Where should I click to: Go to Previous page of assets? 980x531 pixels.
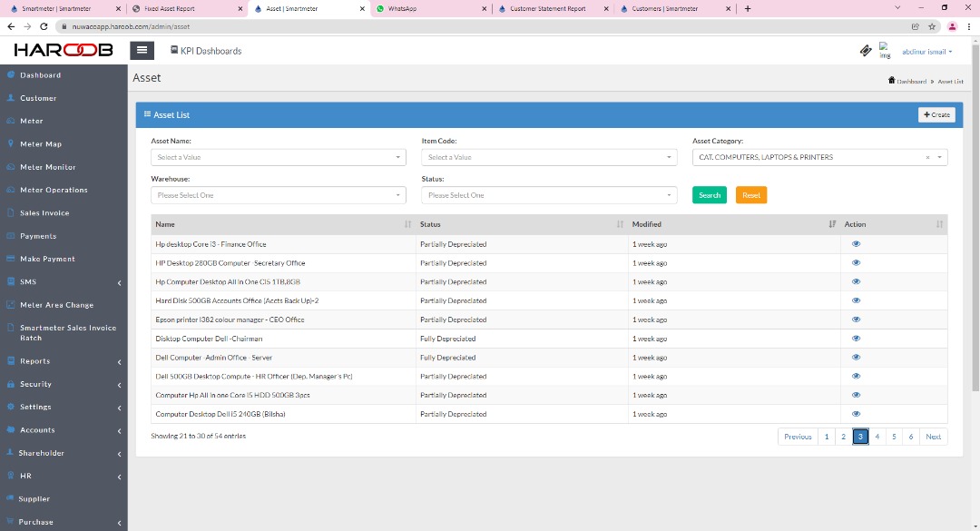[x=798, y=437]
